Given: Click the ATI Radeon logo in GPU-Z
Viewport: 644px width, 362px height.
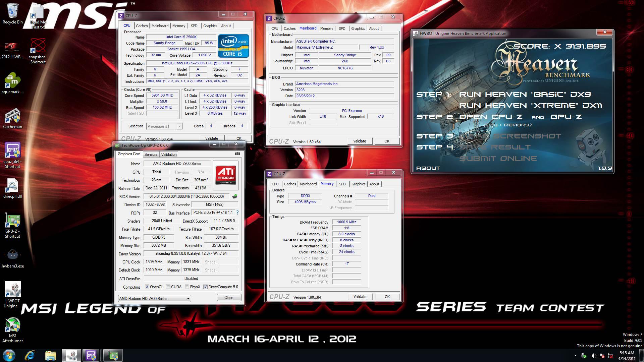Looking at the screenshot, I should pyautogui.click(x=226, y=175).
